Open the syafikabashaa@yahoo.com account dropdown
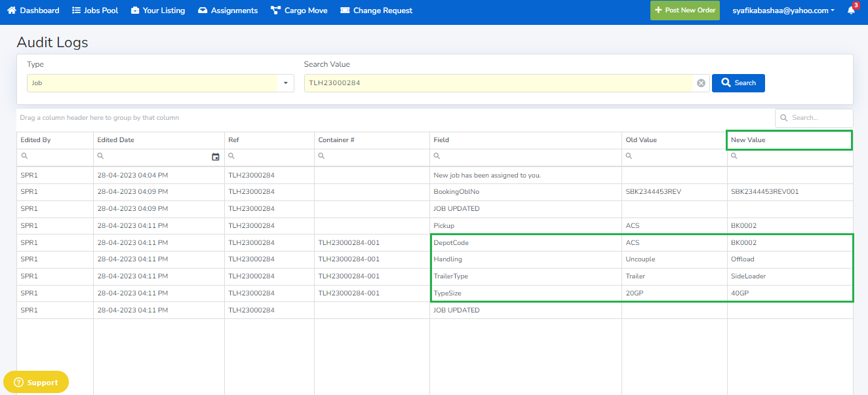Screen dimensions: 868x395 (783, 10)
